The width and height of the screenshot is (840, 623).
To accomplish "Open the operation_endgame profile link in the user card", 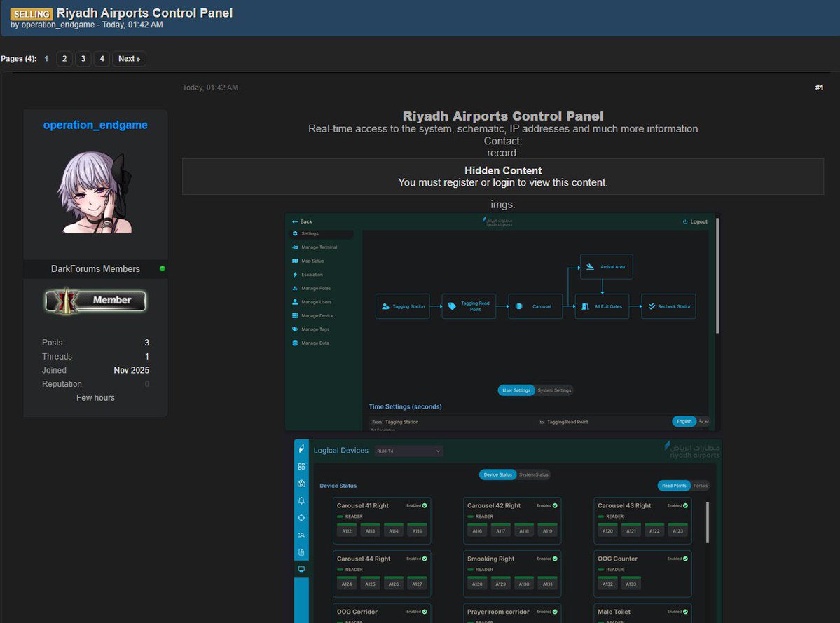I will 95,125.
